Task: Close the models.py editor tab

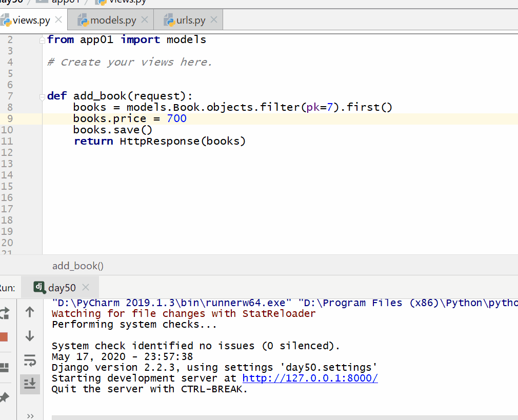Action: pos(145,20)
